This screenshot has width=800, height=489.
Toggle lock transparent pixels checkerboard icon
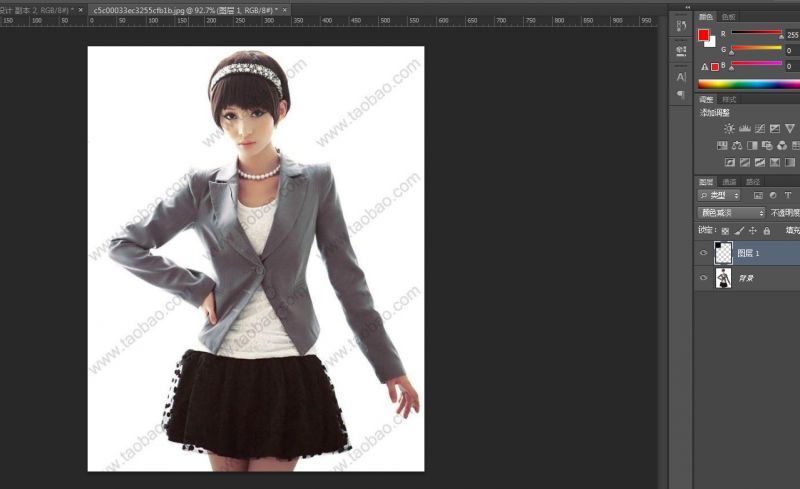pyautogui.click(x=726, y=231)
